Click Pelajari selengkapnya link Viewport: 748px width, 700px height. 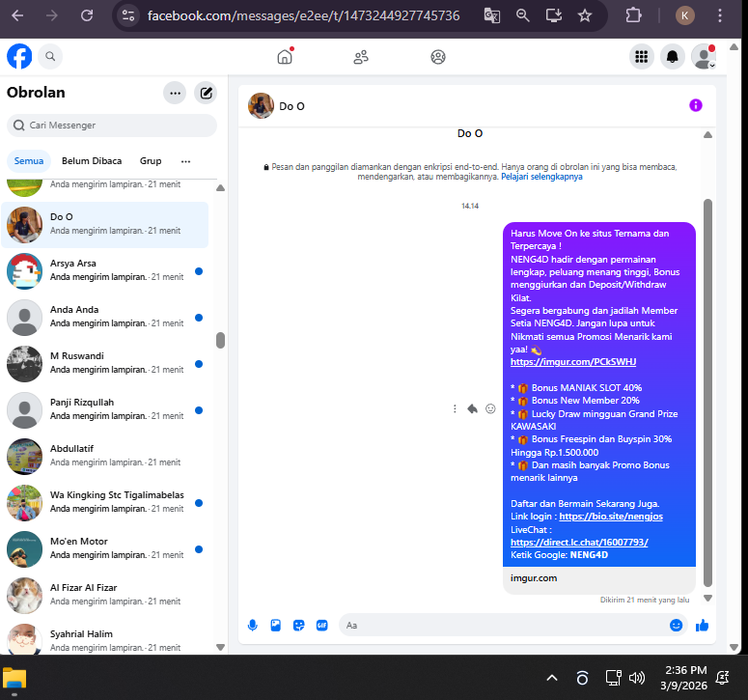pyautogui.click(x=541, y=177)
